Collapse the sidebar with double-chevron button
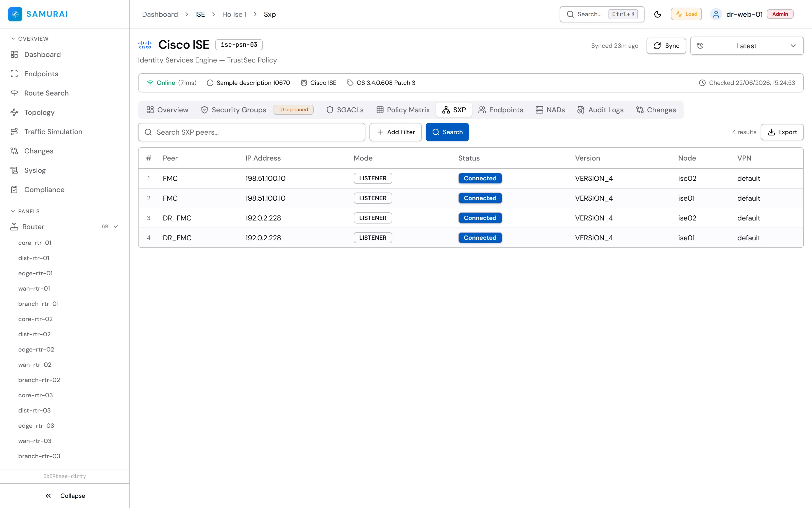This screenshot has width=812, height=508. pos(65,496)
